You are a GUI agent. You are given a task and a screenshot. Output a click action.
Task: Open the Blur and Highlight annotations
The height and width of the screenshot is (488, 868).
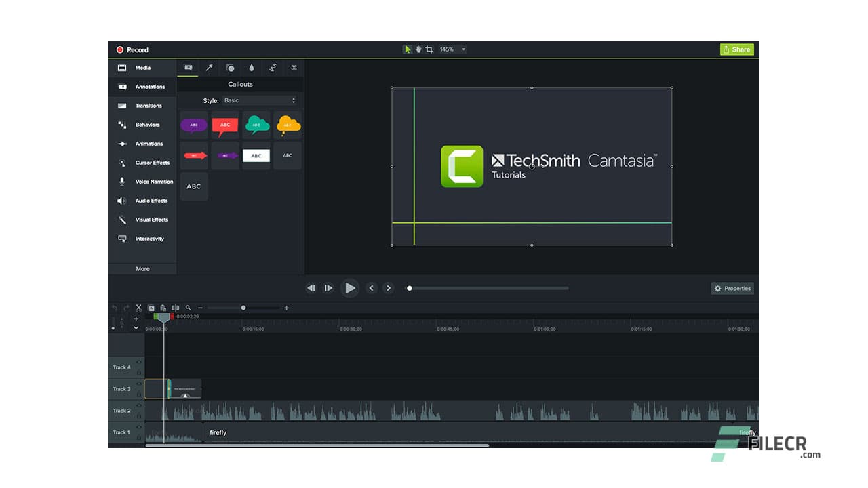pyautogui.click(x=252, y=68)
